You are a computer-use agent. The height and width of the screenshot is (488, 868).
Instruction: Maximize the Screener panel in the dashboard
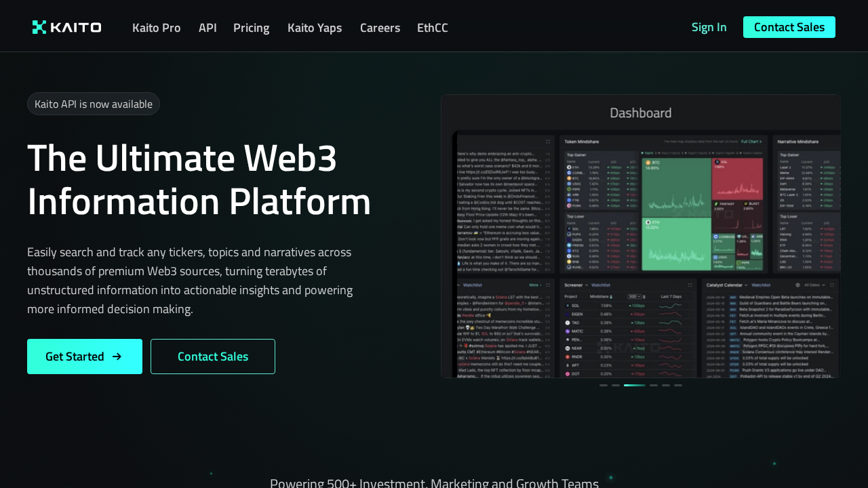click(x=690, y=285)
